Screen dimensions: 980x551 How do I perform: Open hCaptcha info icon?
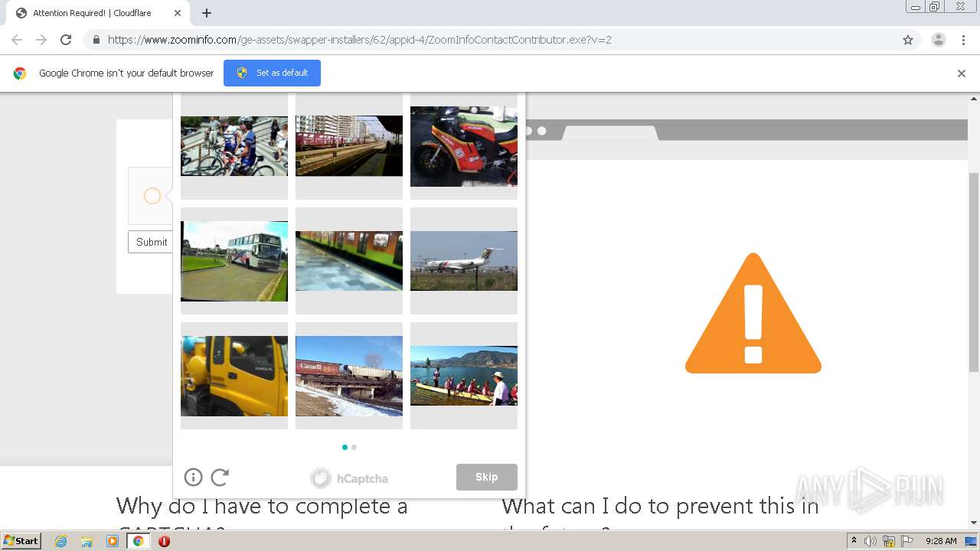(x=193, y=478)
